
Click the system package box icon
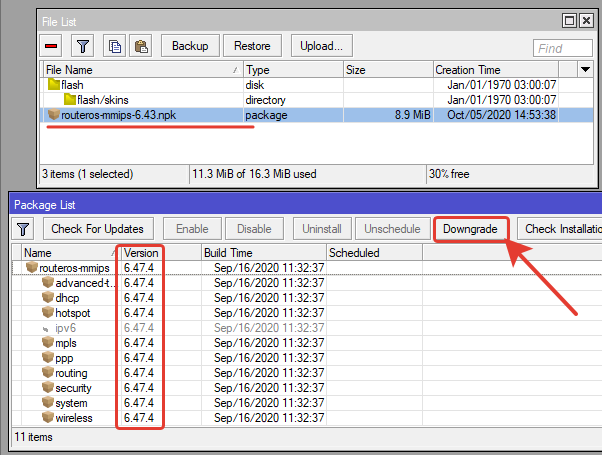[48, 402]
